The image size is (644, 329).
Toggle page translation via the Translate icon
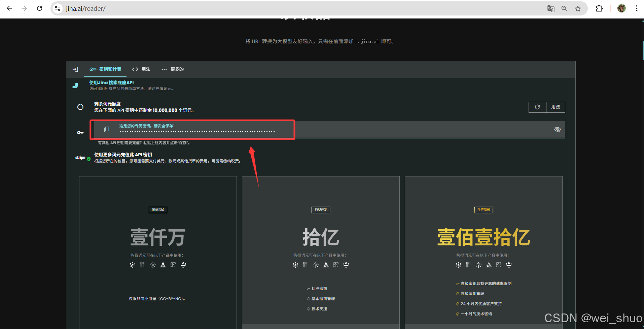click(x=551, y=8)
